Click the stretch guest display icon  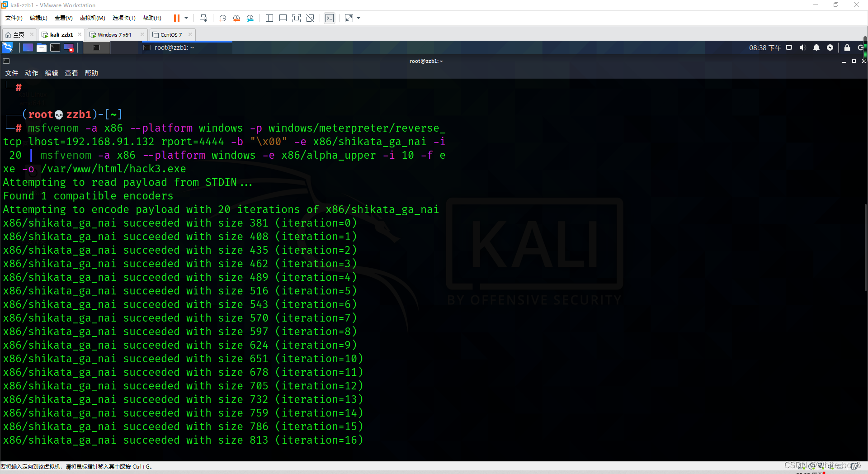tap(349, 18)
